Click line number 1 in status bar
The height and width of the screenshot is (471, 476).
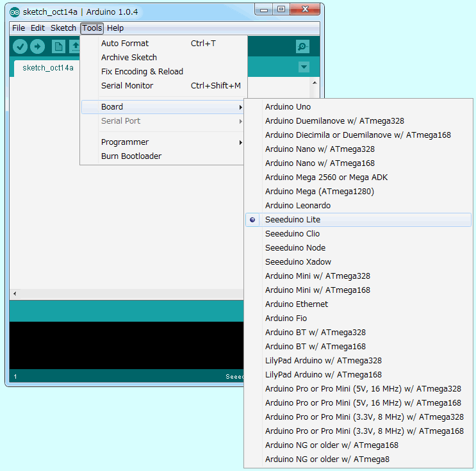[15, 377]
